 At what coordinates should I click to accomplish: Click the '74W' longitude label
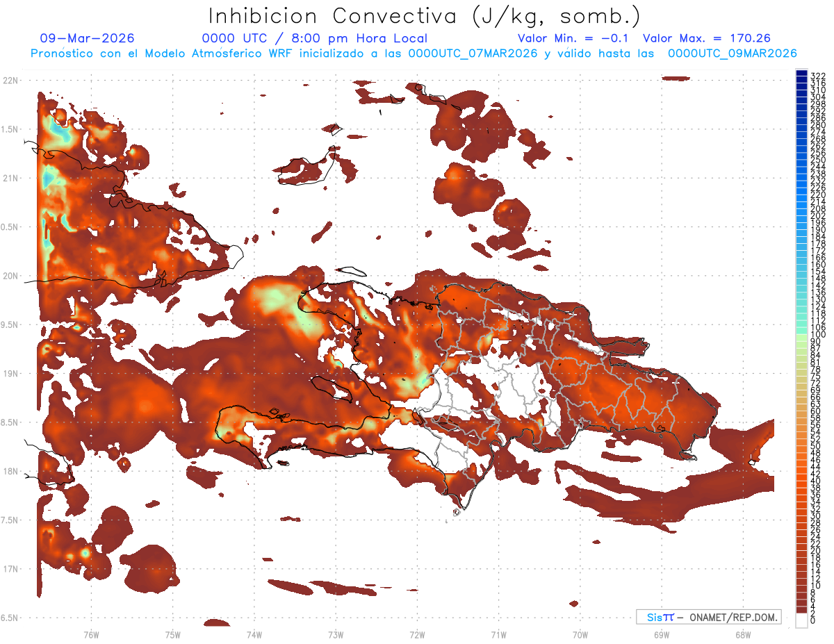pos(254,634)
